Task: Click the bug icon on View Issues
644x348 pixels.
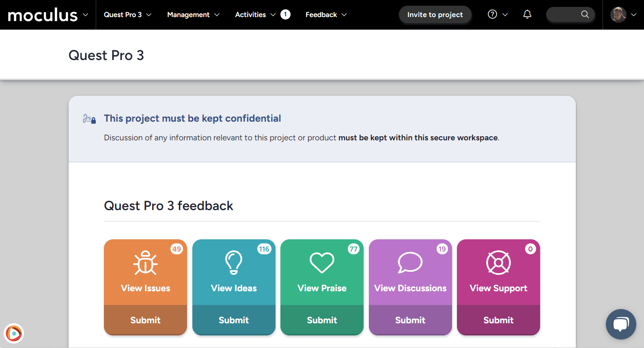Action: pyautogui.click(x=145, y=263)
